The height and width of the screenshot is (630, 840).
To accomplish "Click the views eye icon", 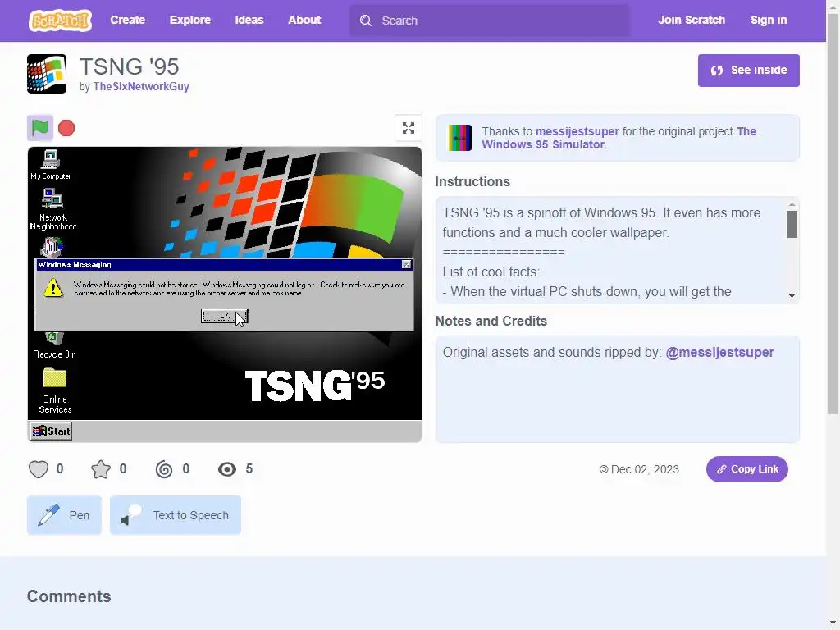I will coord(227,469).
